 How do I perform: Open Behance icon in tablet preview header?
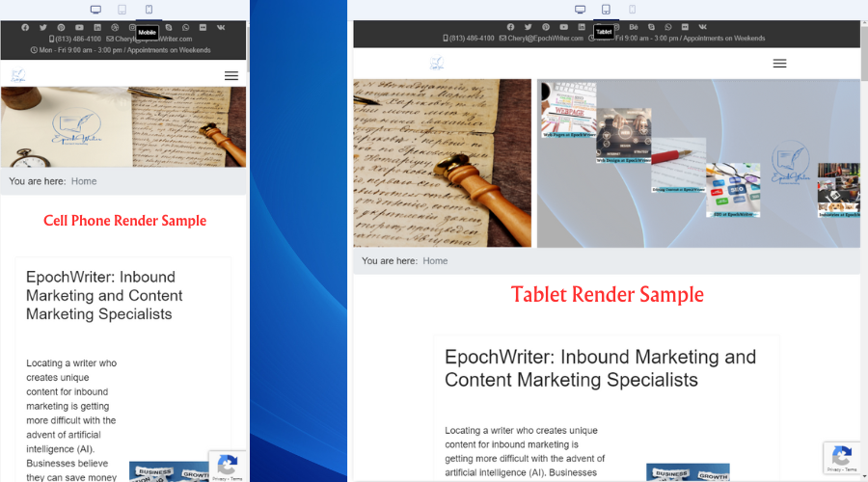tap(634, 27)
